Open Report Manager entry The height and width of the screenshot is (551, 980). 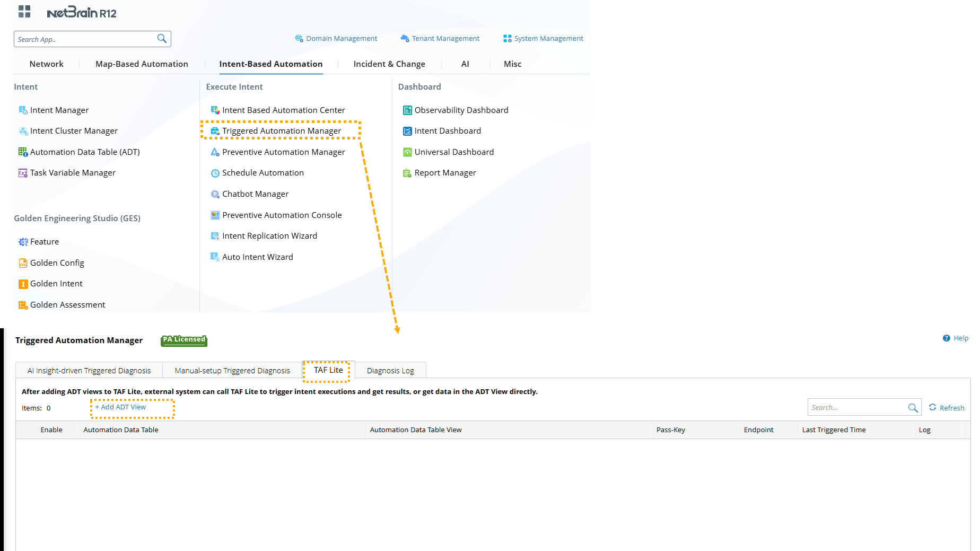445,173
